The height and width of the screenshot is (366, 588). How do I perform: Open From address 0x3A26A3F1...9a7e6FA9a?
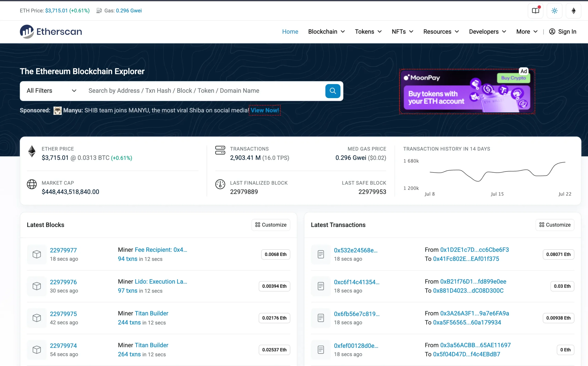point(474,313)
